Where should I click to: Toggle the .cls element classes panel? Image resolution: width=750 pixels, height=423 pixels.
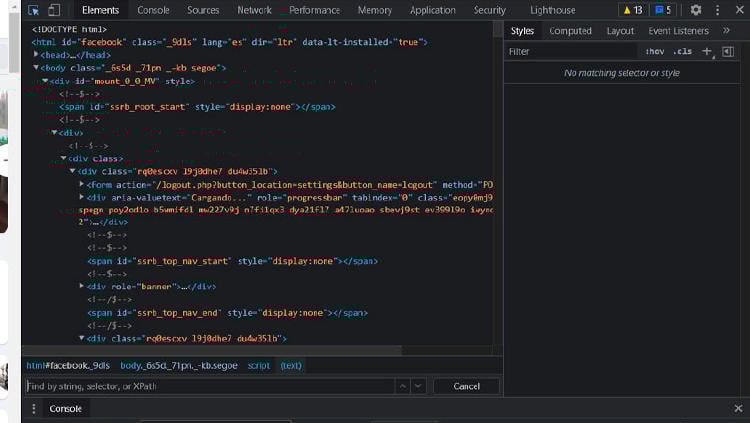point(682,51)
